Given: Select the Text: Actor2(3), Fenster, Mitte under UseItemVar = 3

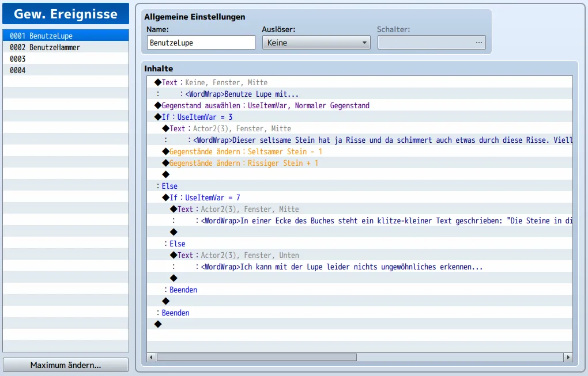Looking at the screenshot, I should click(x=360, y=128).
